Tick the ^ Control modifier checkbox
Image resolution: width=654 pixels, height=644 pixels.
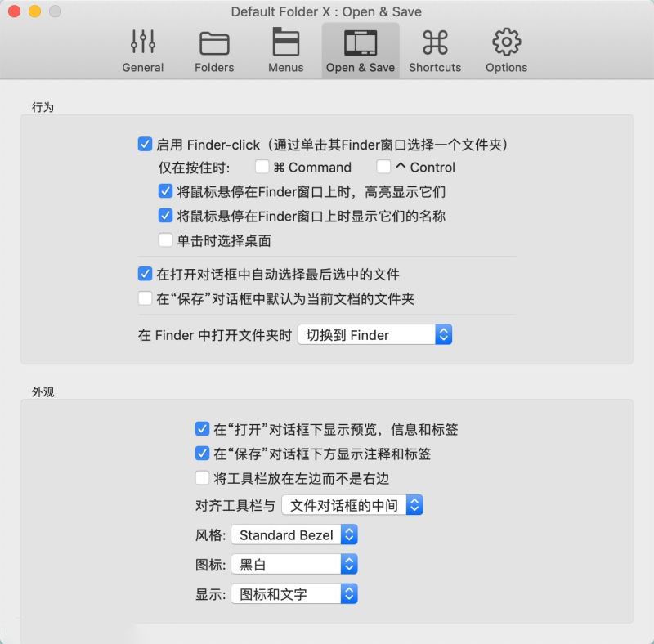383,167
